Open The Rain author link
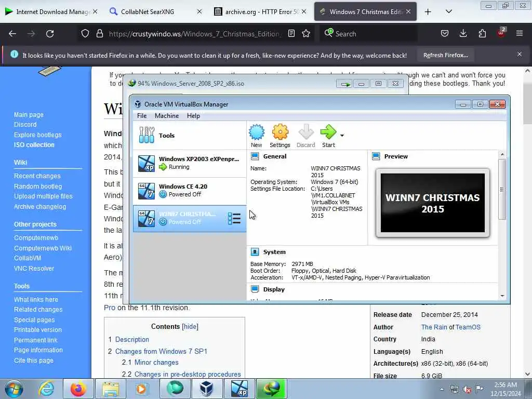The width and height of the screenshot is (532, 399). (x=434, y=327)
